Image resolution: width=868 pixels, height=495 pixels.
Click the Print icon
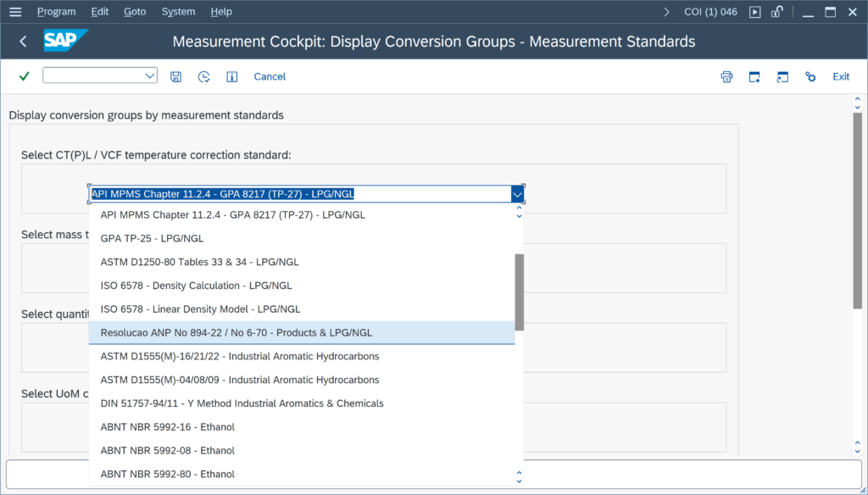(726, 77)
